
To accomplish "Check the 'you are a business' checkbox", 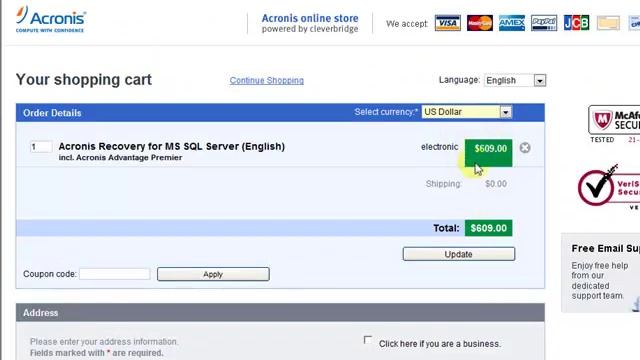I will (368, 340).
